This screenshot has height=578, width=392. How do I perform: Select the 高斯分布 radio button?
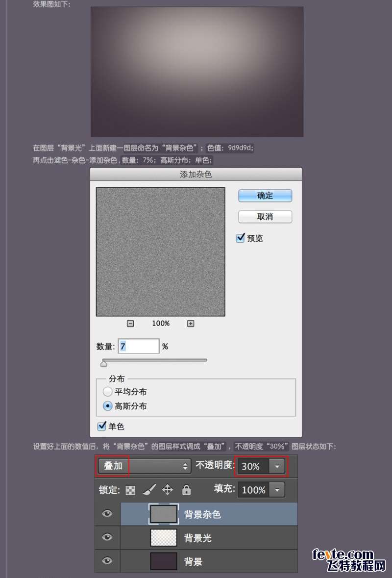pos(107,406)
